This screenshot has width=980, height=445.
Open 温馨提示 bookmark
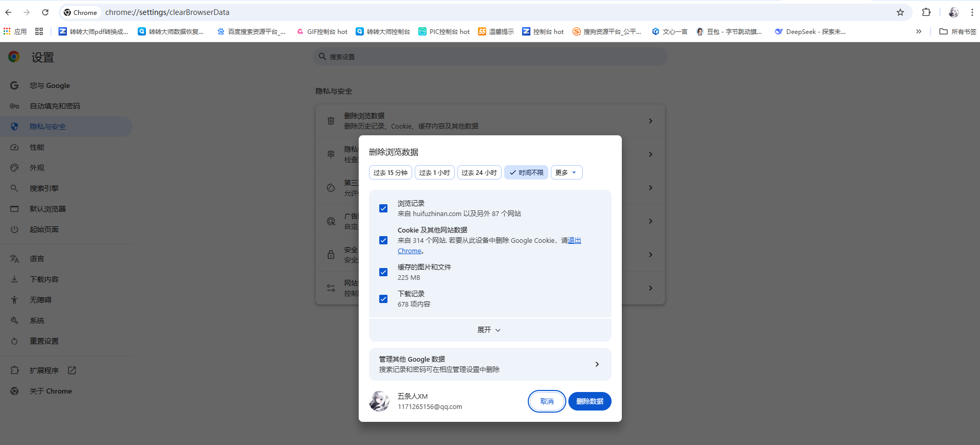tap(496, 31)
